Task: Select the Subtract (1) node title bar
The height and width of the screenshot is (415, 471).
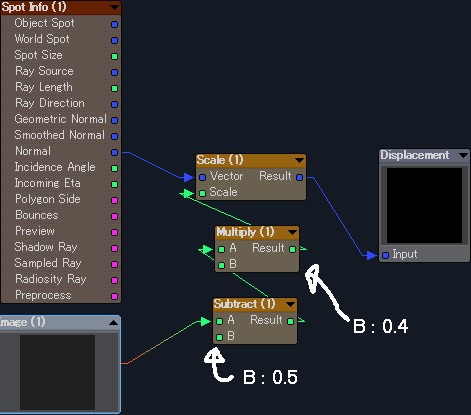Action: click(x=255, y=304)
